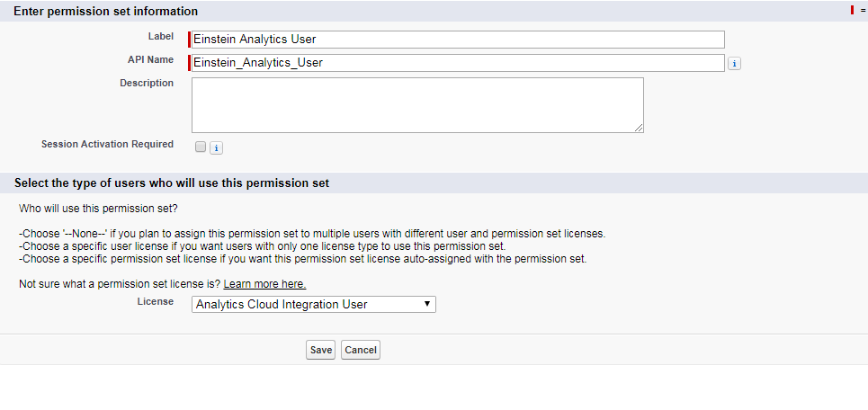Click the 'Select the type of users' section header
The width and height of the screenshot is (868, 410).
coord(172,183)
